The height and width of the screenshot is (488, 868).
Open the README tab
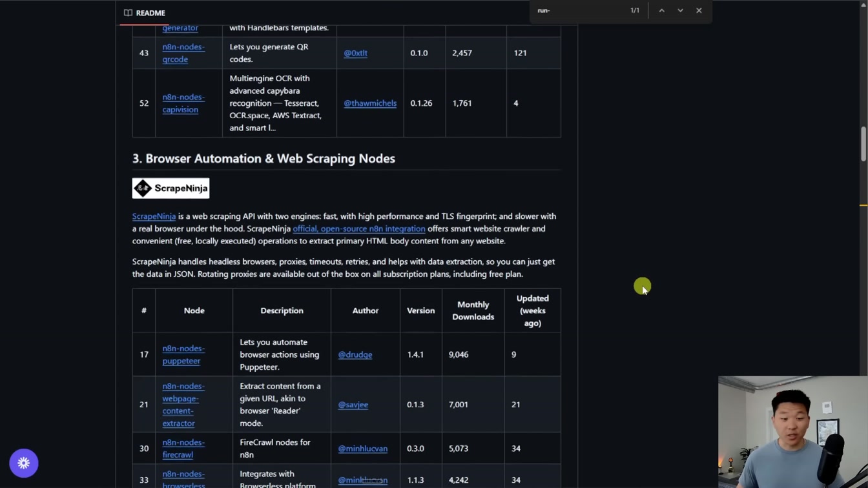(x=145, y=13)
